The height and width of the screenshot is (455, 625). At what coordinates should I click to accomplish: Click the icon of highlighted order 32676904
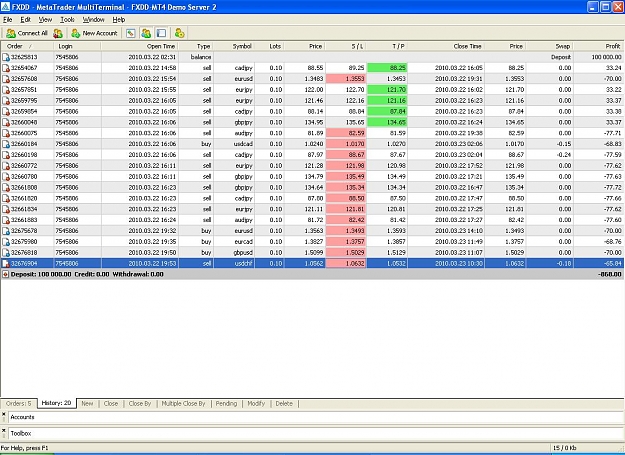pos(6,263)
